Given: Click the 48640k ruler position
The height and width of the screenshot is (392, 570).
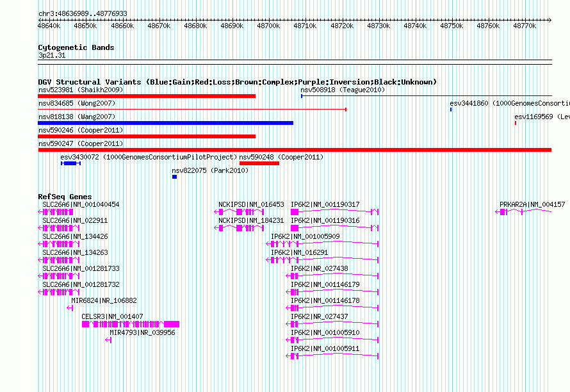Looking at the screenshot, I should point(49,26).
